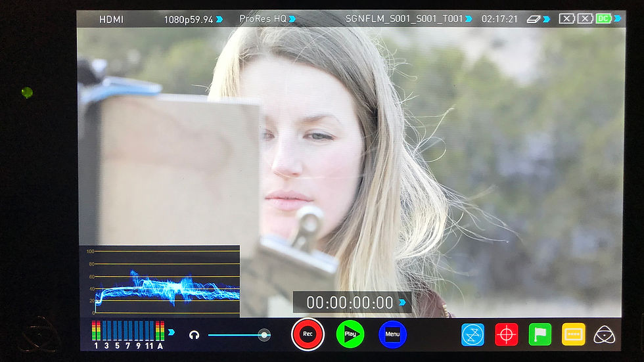Tap the HDMI input label

click(111, 20)
